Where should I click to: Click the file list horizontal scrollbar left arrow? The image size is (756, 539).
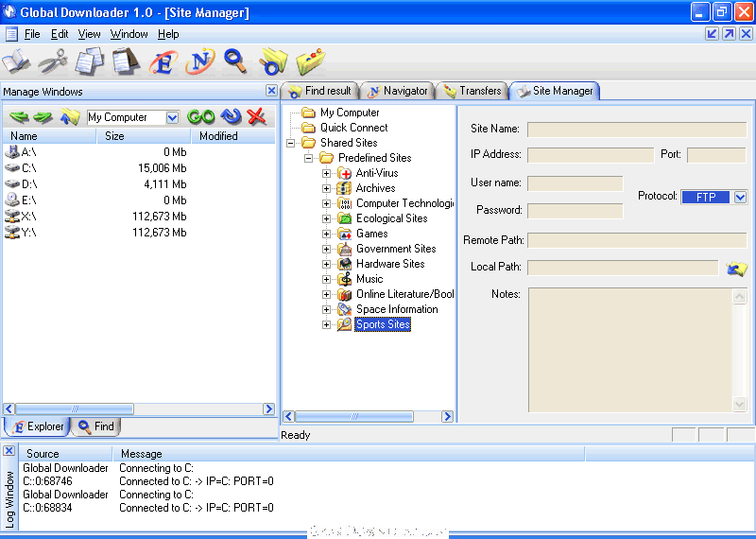[x=9, y=409]
